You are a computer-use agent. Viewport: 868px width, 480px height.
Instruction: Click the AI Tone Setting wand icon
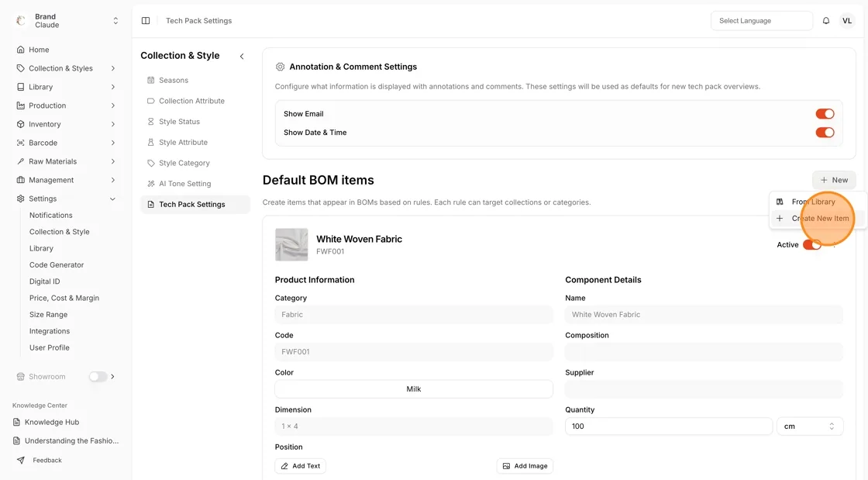pos(150,184)
